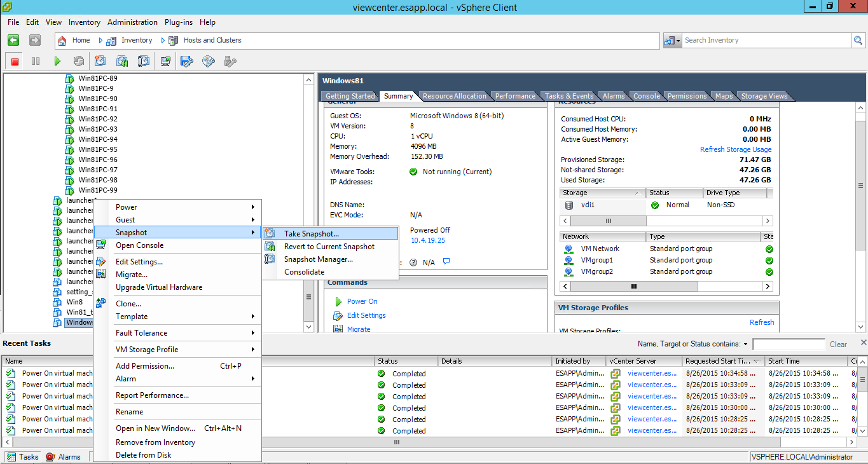Open the Name, Target or Status filter dropdown
This screenshot has height=464, width=868.
tap(745, 344)
